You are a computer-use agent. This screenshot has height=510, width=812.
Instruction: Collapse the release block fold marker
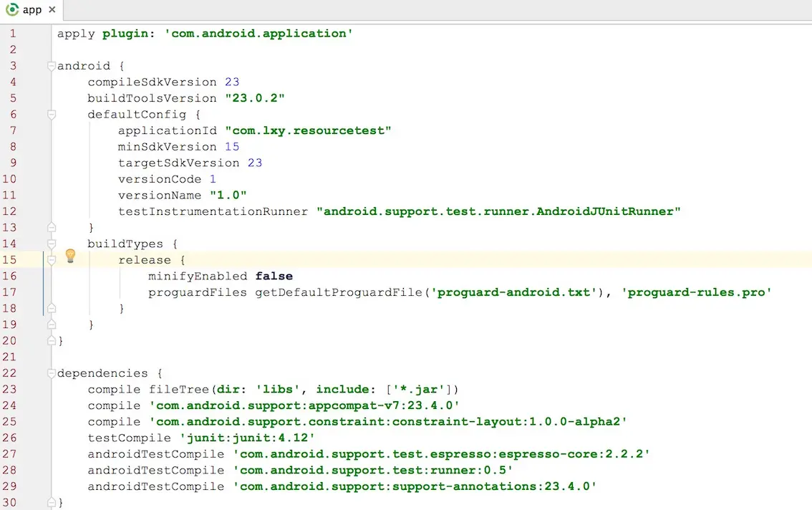point(52,260)
